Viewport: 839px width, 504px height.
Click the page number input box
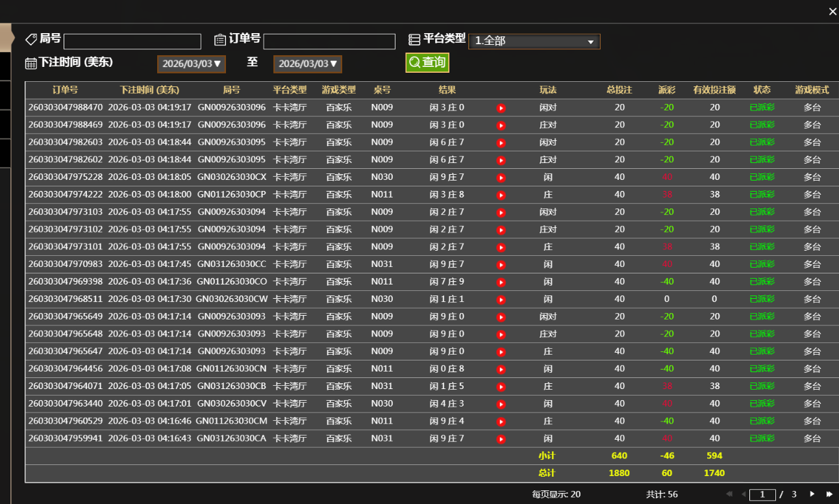762,495
